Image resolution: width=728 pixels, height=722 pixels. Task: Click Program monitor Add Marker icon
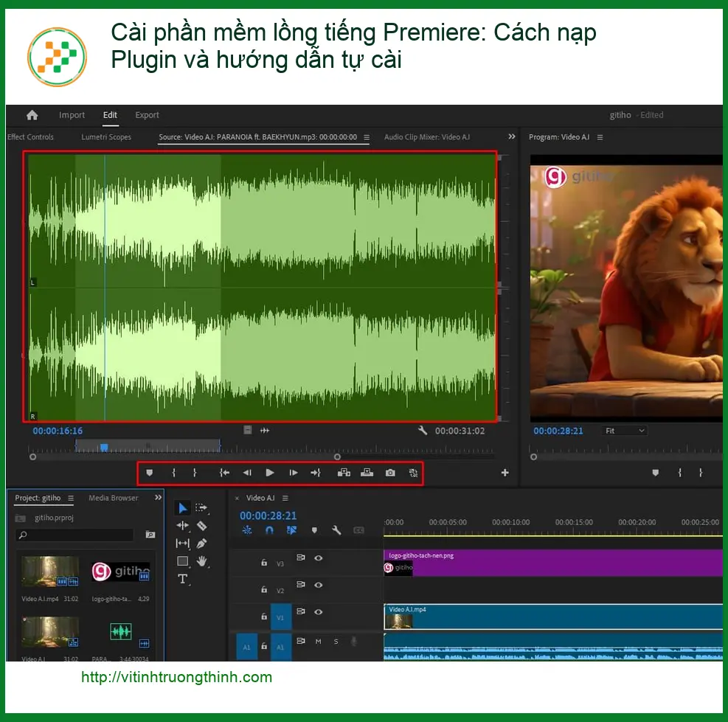(655, 473)
